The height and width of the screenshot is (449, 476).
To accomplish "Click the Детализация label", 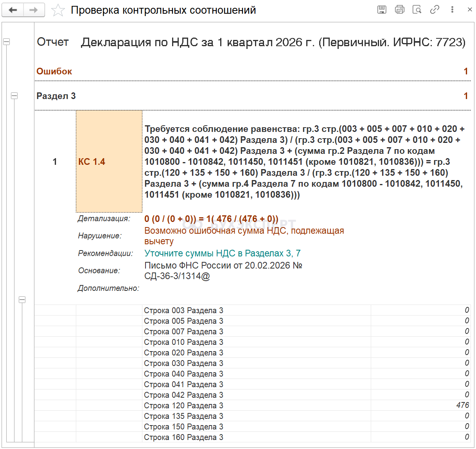I will pyautogui.click(x=104, y=218).
